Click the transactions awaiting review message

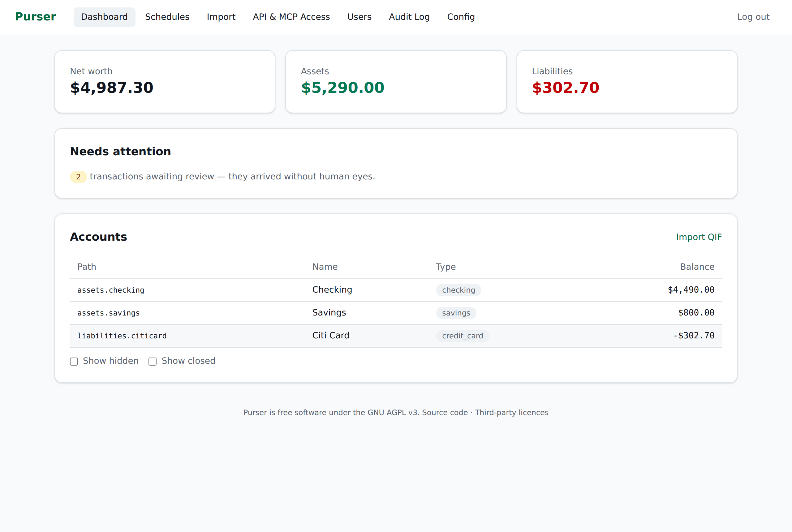click(232, 176)
